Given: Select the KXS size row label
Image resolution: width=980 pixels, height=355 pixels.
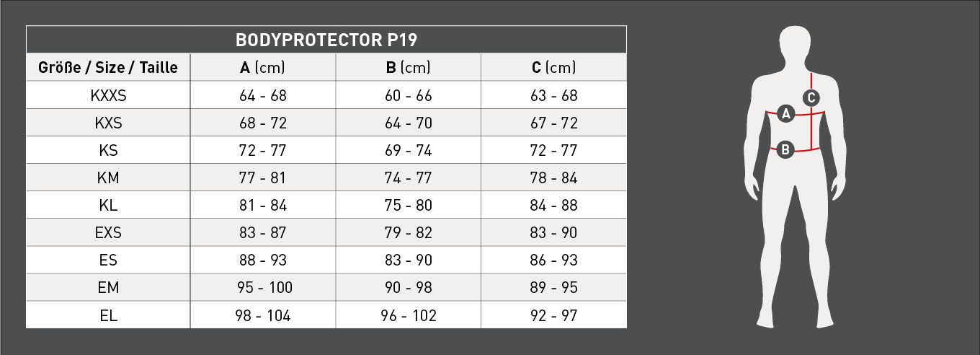Looking at the screenshot, I should [x=108, y=123].
